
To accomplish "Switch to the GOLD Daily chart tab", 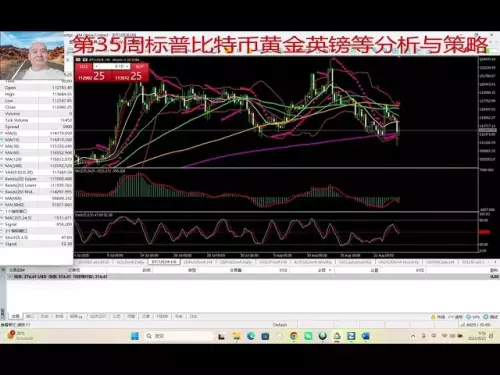I will (x=130, y=262).
